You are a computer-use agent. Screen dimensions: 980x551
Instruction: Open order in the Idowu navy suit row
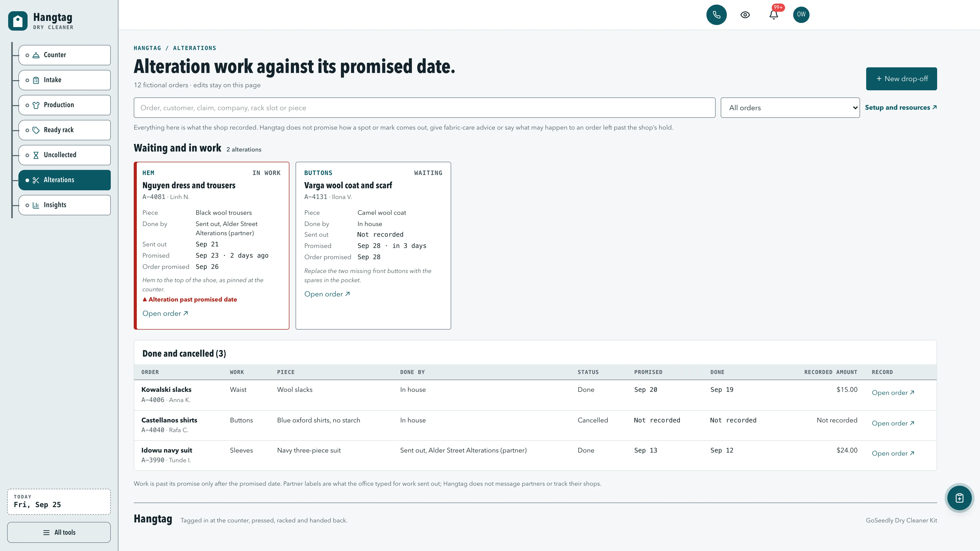[893, 453]
